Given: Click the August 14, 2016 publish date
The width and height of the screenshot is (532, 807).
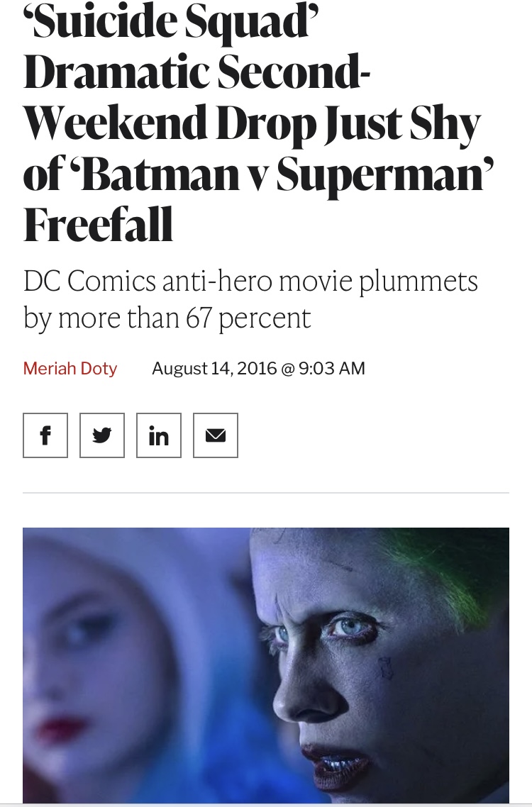Looking at the screenshot, I should coord(216,369).
